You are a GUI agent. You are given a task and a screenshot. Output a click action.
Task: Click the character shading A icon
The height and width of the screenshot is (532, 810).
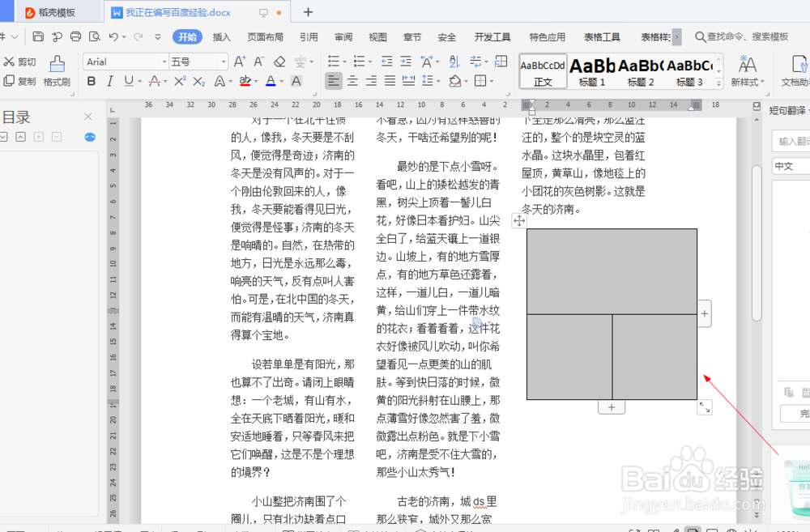pyautogui.click(x=296, y=81)
